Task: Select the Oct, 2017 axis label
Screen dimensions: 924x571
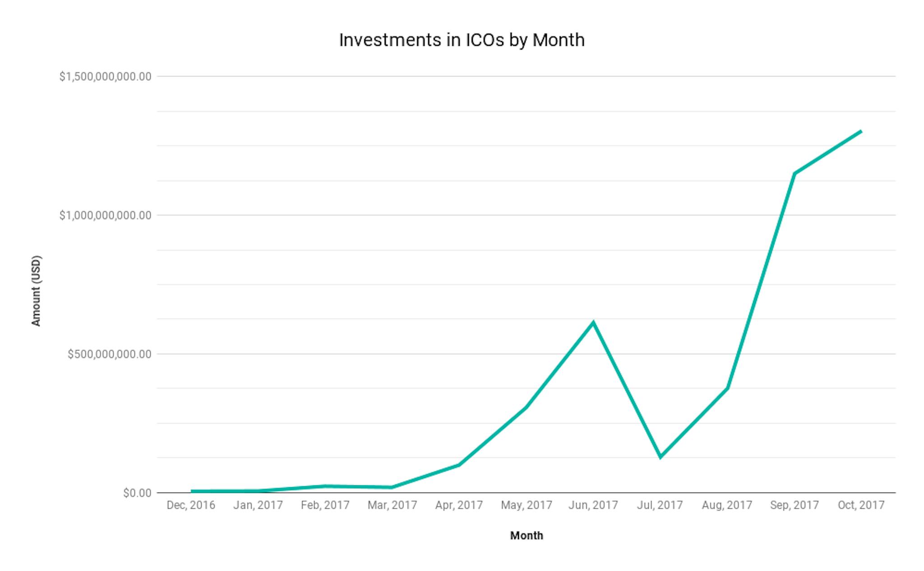Action: (x=861, y=505)
